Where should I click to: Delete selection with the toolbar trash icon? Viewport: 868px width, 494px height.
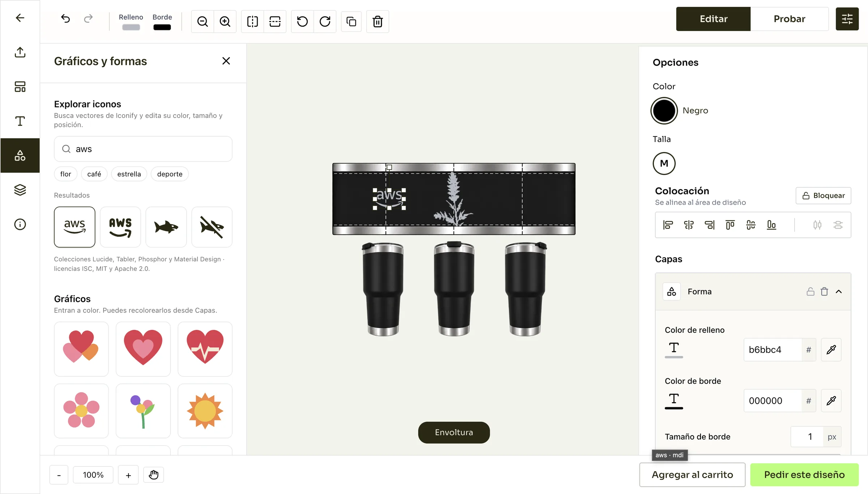[x=378, y=22]
